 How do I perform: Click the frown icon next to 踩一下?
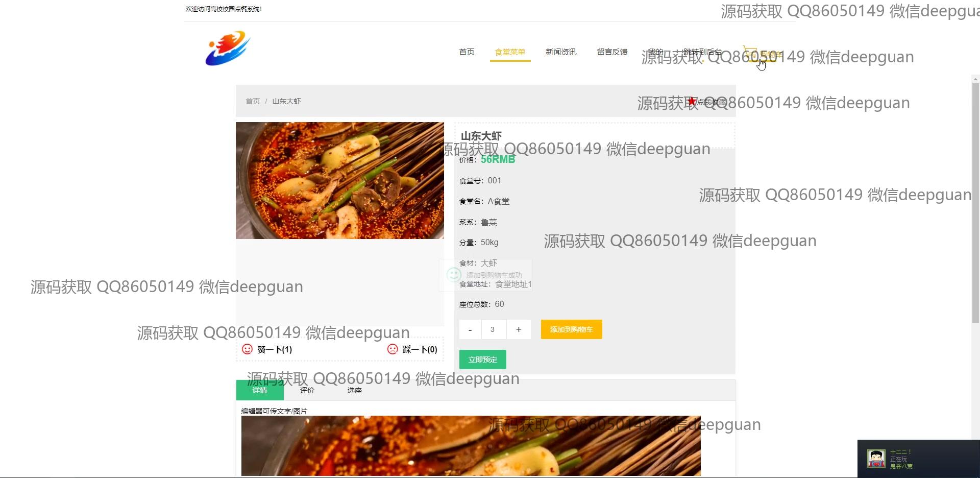click(x=393, y=349)
